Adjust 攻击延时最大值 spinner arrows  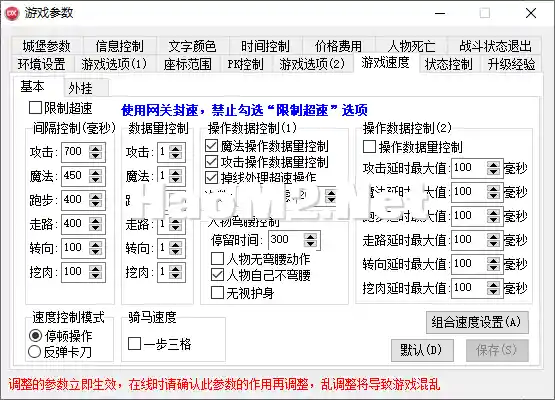[493, 168]
